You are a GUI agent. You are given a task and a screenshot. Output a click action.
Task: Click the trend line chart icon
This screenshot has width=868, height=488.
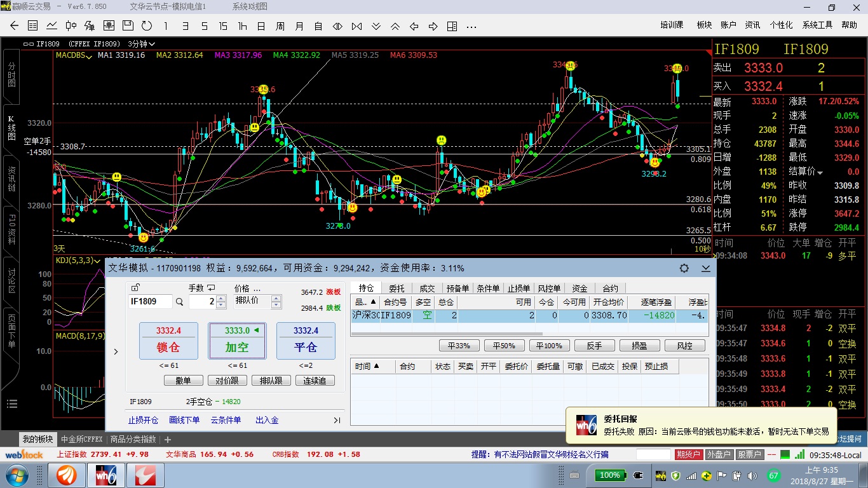[x=51, y=26]
